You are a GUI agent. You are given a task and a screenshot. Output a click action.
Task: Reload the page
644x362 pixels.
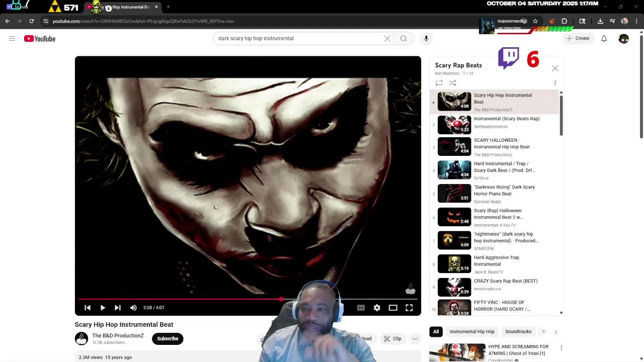(x=31, y=21)
